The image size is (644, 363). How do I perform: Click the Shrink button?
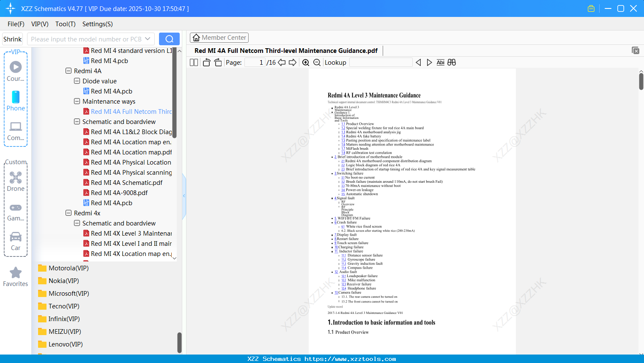[12, 39]
